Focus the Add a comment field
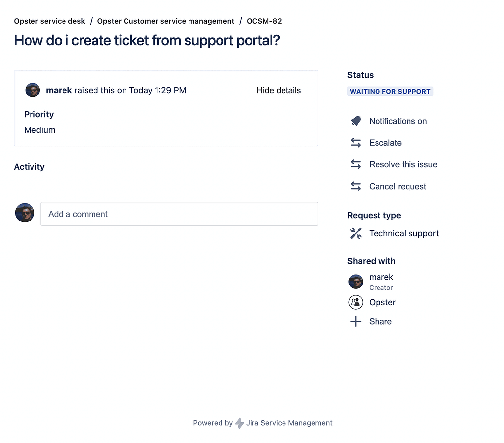Screen dimensions: 504x443 pyautogui.click(x=179, y=214)
